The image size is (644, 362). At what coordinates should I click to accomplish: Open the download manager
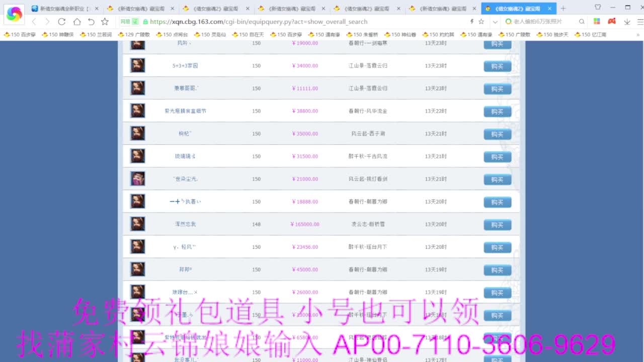(x=627, y=22)
